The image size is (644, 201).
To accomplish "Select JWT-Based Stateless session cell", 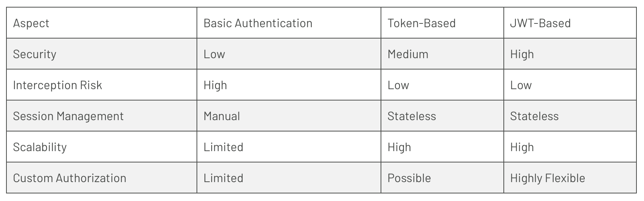I will (534, 116).
